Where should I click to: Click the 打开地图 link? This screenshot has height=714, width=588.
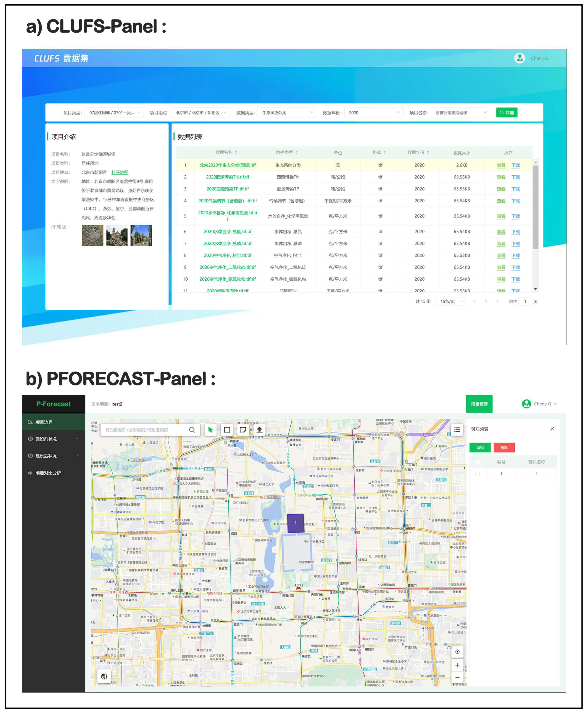point(120,172)
